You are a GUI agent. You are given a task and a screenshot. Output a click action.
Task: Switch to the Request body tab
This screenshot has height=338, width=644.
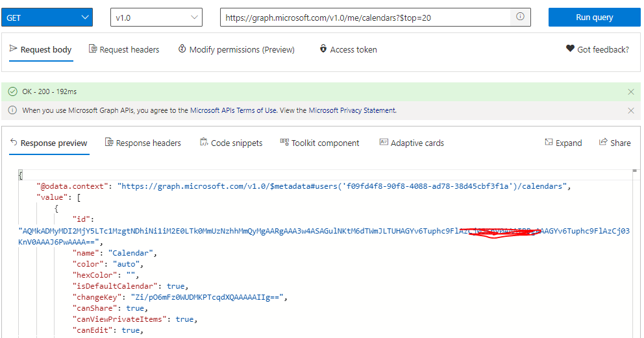[41, 50]
